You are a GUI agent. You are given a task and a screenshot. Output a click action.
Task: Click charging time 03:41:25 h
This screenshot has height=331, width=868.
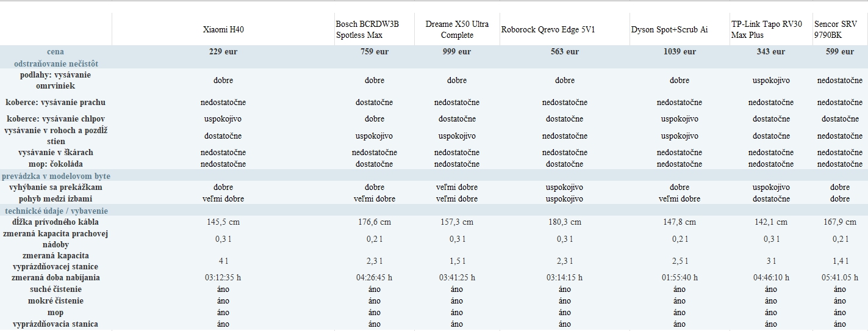(457, 277)
